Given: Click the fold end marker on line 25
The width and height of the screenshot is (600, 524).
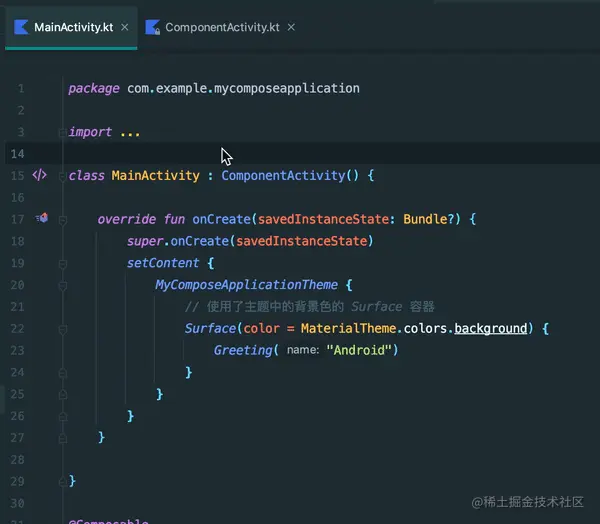Looking at the screenshot, I should (x=63, y=394).
